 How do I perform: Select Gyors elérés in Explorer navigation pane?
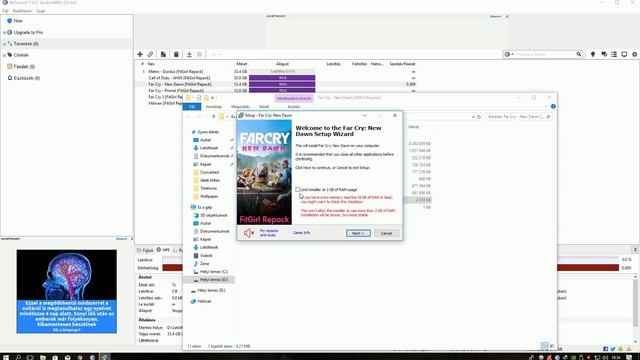tap(205, 132)
